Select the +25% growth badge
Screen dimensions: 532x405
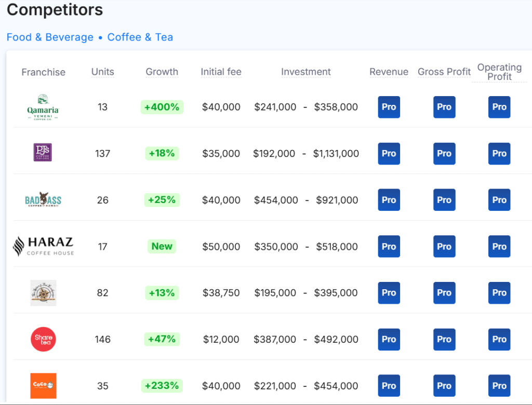point(162,200)
